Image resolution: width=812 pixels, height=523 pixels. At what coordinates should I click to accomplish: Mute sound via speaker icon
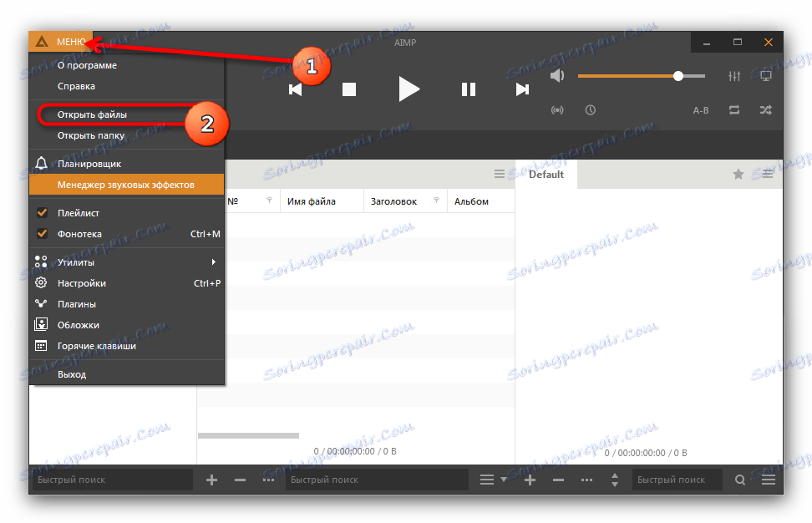point(556,76)
